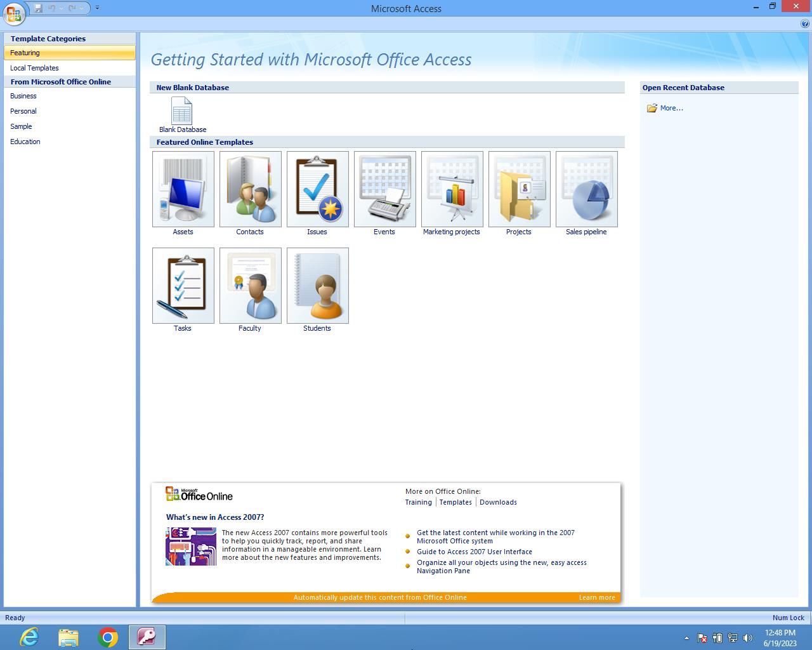Create a new Blank Database
This screenshot has height=650, width=812.
pos(182,113)
